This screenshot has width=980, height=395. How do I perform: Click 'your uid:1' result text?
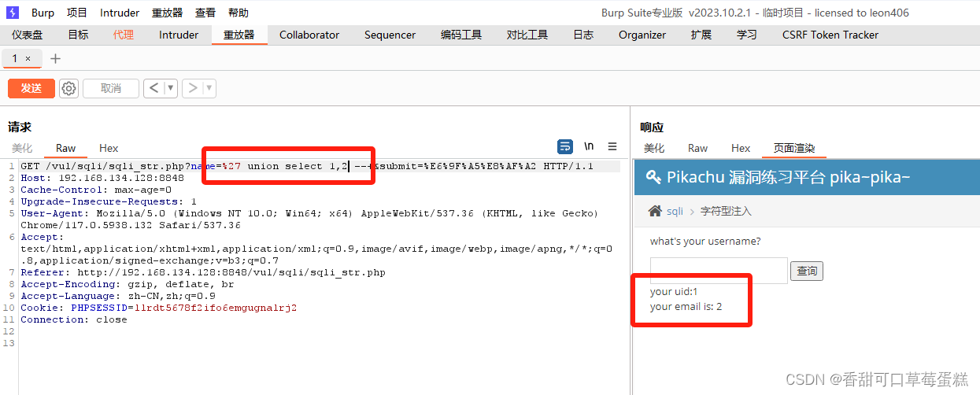(x=674, y=292)
